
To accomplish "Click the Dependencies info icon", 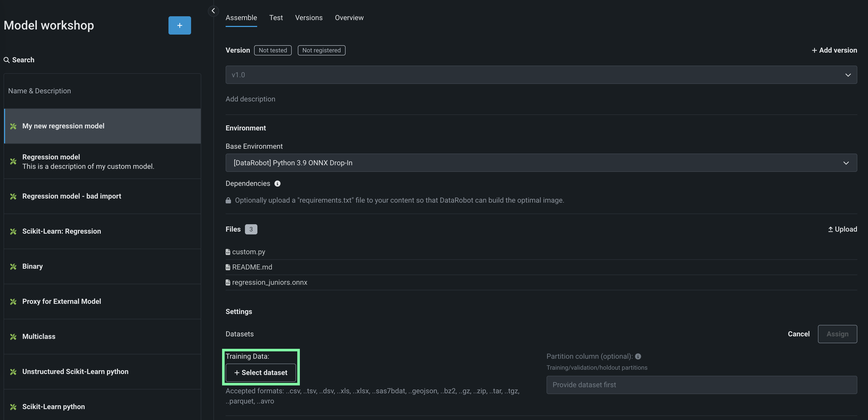I will (277, 183).
